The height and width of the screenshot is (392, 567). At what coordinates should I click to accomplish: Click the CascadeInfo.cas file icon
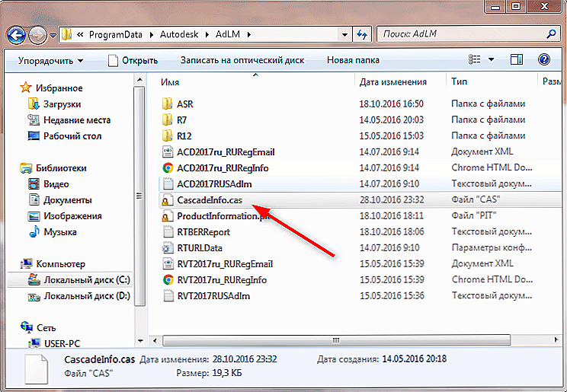click(x=167, y=200)
